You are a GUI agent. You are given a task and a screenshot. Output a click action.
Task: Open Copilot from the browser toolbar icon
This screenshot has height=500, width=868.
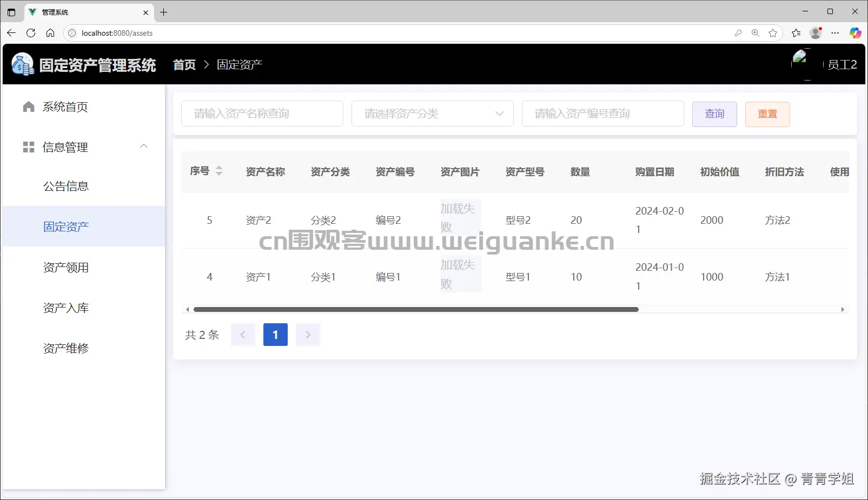point(856,33)
